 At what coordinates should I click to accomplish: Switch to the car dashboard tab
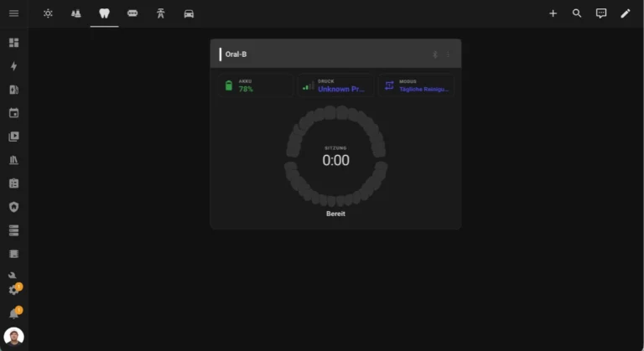[189, 13]
